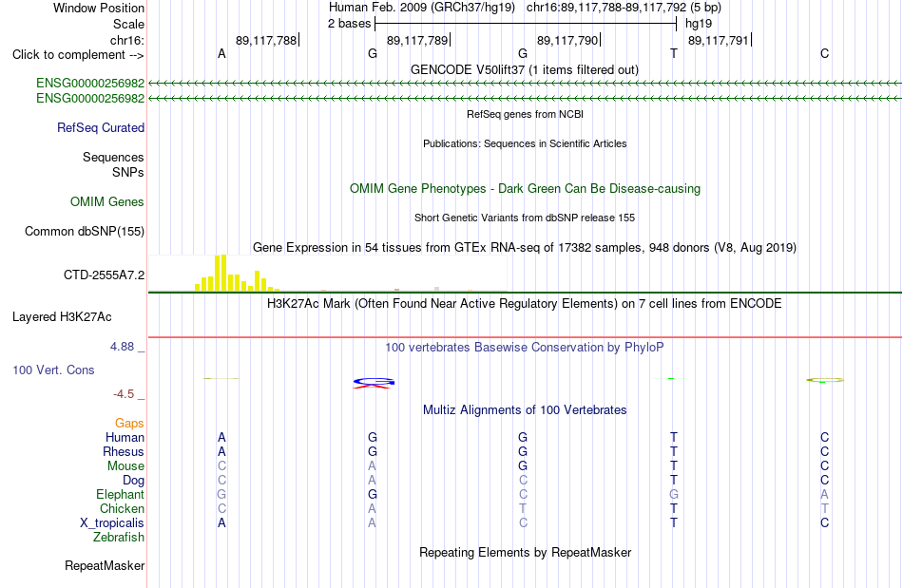903x588 pixels.
Task: Click the G in the Mouse alignment row
Action: point(523,466)
